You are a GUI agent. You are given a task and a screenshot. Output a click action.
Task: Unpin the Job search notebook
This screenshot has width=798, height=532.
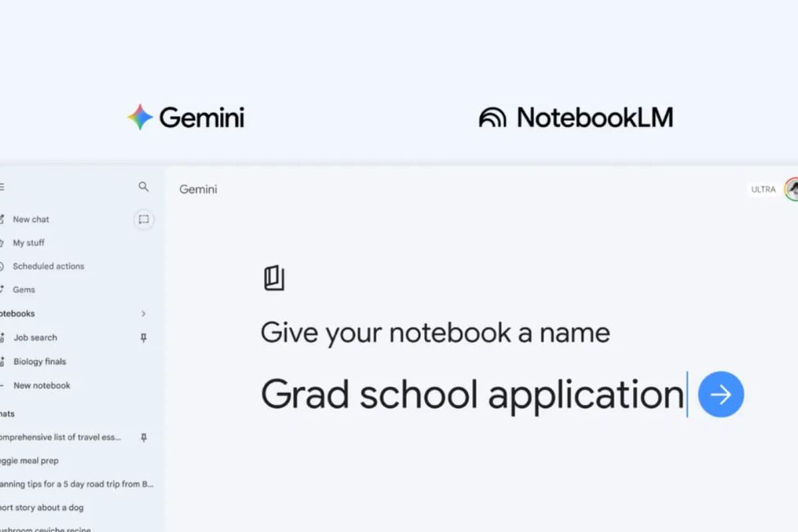pyautogui.click(x=143, y=337)
